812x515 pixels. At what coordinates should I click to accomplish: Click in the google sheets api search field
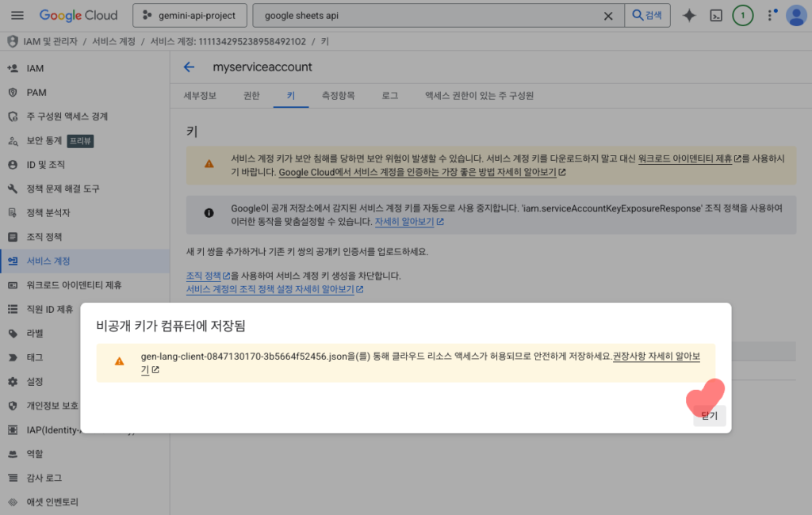(428, 16)
